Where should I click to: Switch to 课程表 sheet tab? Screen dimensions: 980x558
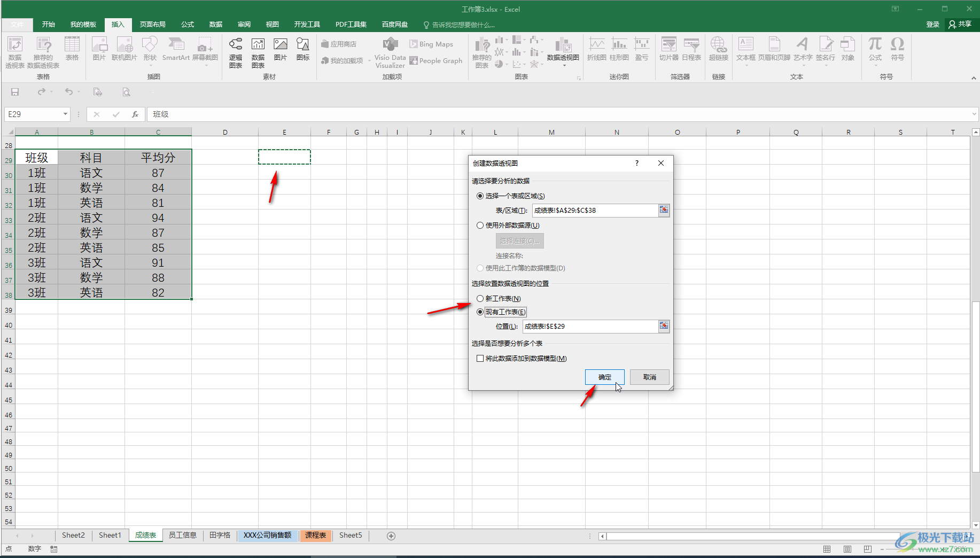point(316,535)
